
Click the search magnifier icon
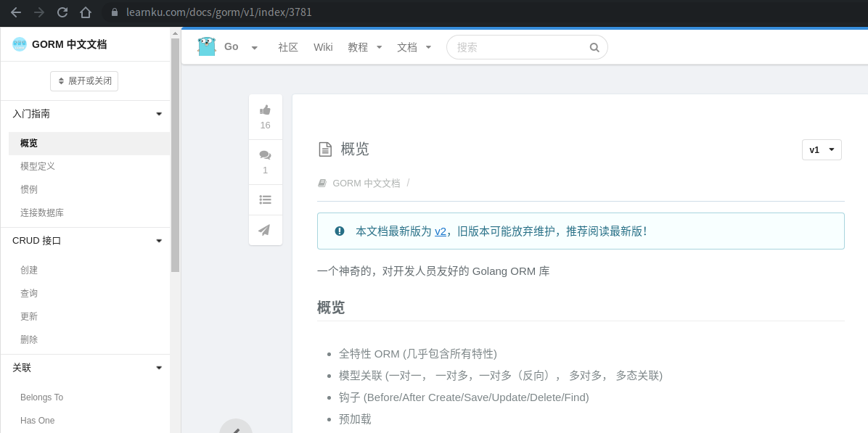click(594, 47)
